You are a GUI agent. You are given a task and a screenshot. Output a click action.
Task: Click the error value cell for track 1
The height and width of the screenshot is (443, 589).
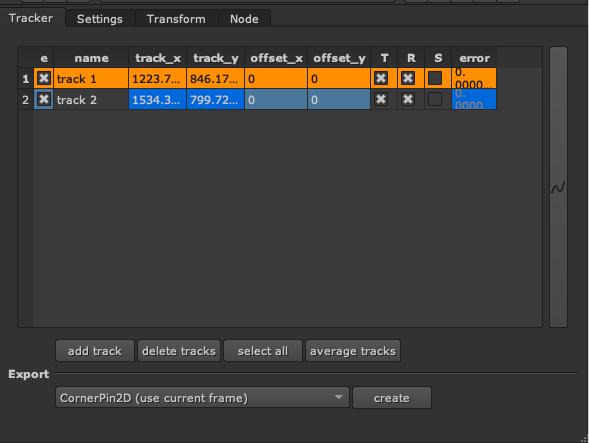474,79
